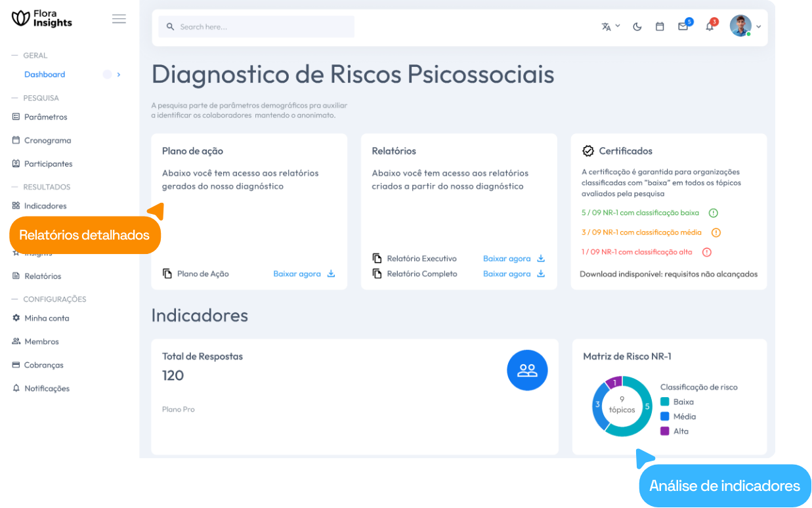812x508 pixels.
Task: Click the hamburger menu icon in sidebar
Action: coord(119,19)
